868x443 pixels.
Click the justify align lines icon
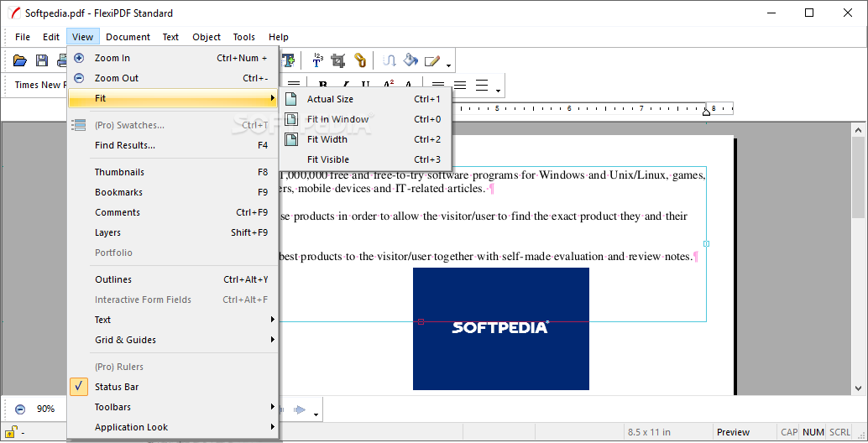(482, 86)
